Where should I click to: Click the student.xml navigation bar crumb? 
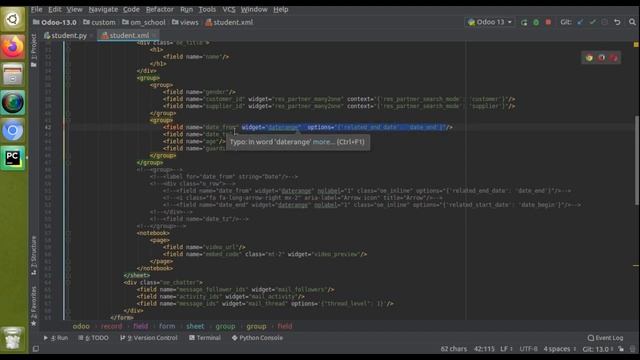point(229,22)
